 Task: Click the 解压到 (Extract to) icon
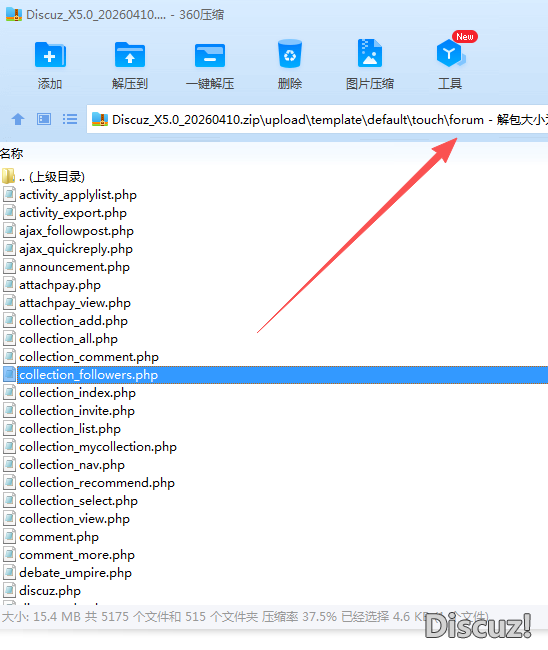point(130,54)
